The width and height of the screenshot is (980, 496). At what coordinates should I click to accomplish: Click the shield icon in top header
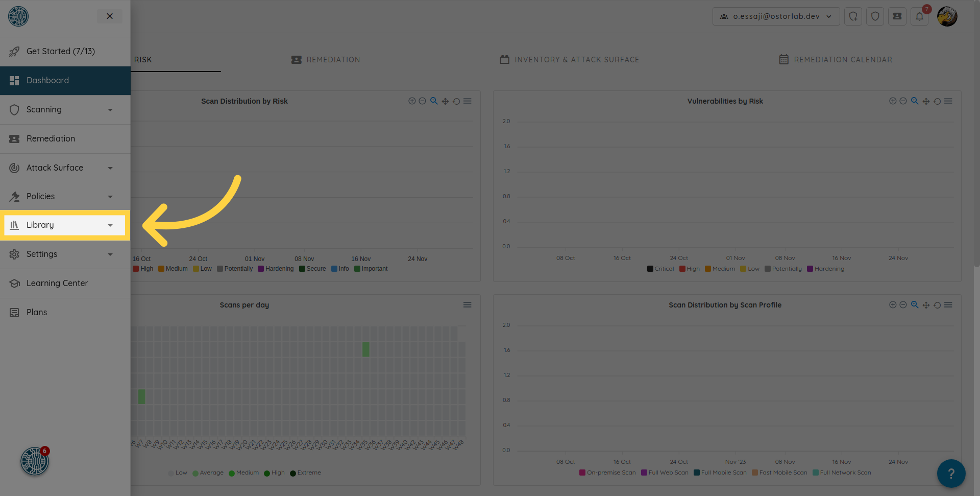pos(875,16)
